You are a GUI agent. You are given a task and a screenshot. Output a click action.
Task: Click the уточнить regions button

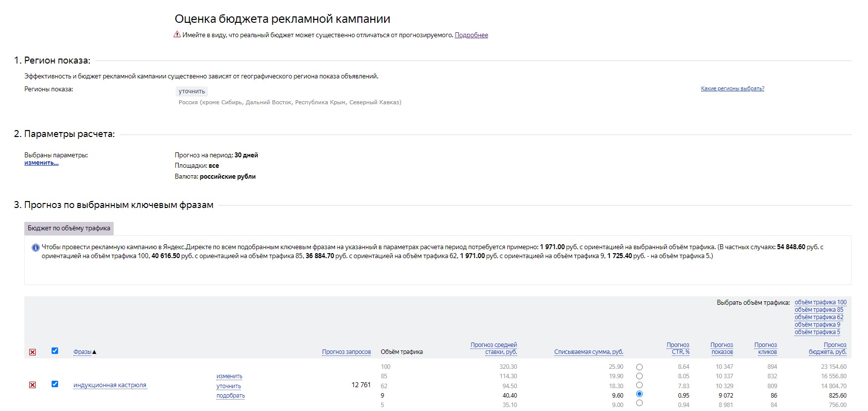(192, 91)
